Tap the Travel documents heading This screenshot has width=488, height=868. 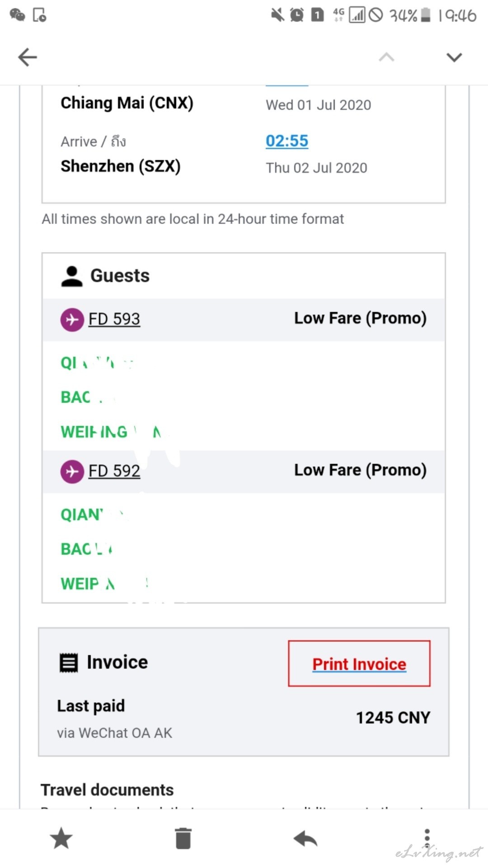[x=107, y=790]
